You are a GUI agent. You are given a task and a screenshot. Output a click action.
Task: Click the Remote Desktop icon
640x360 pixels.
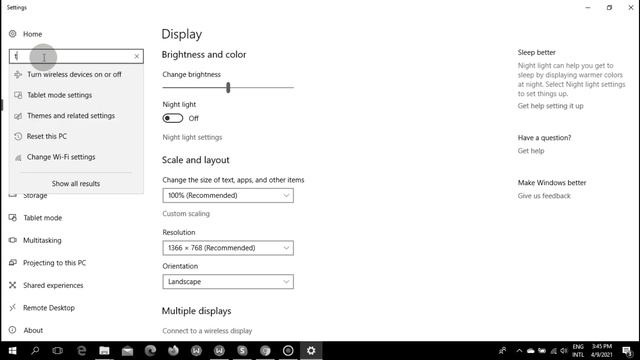(x=13, y=307)
